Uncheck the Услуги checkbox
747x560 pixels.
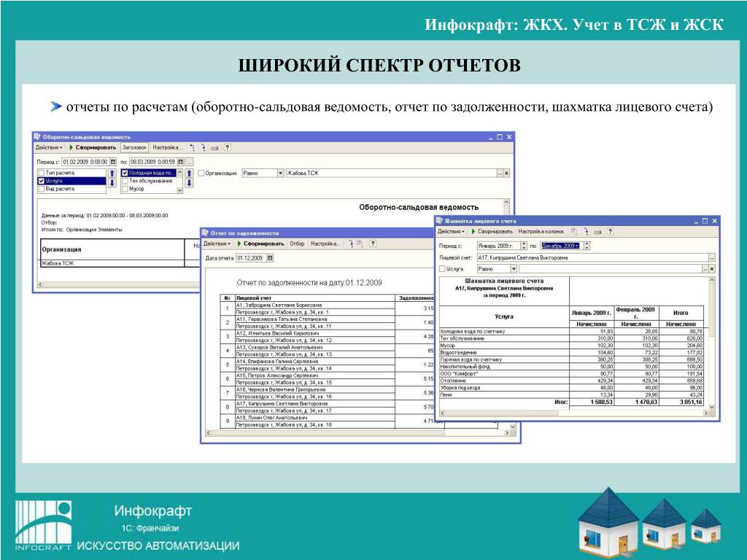click(x=41, y=181)
